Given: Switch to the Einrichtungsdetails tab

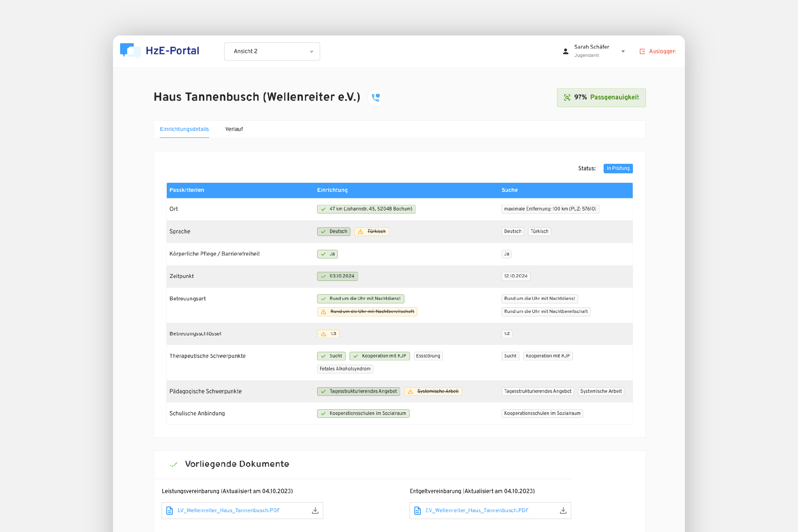Looking at the screenshot, I should tap(184, 129).
